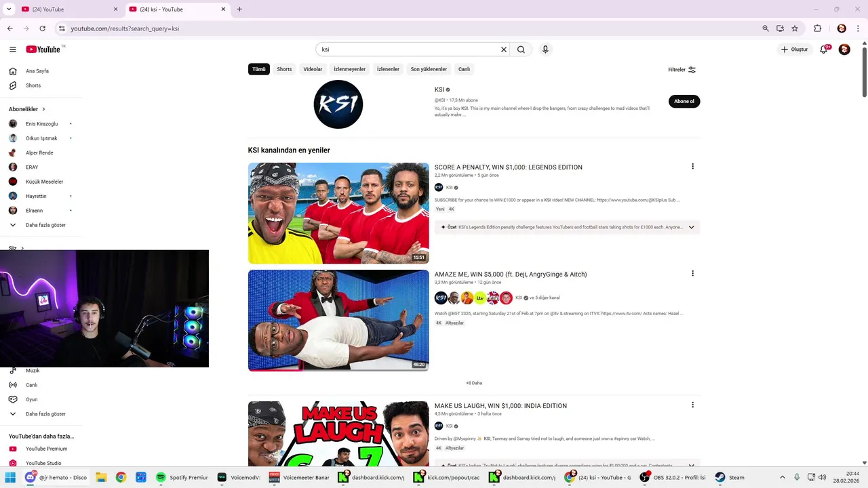This screenshot has height=488, width=868.
Task: Open MAKE US LAUGH: INDIA EDITION title
Action: (500, 406)
